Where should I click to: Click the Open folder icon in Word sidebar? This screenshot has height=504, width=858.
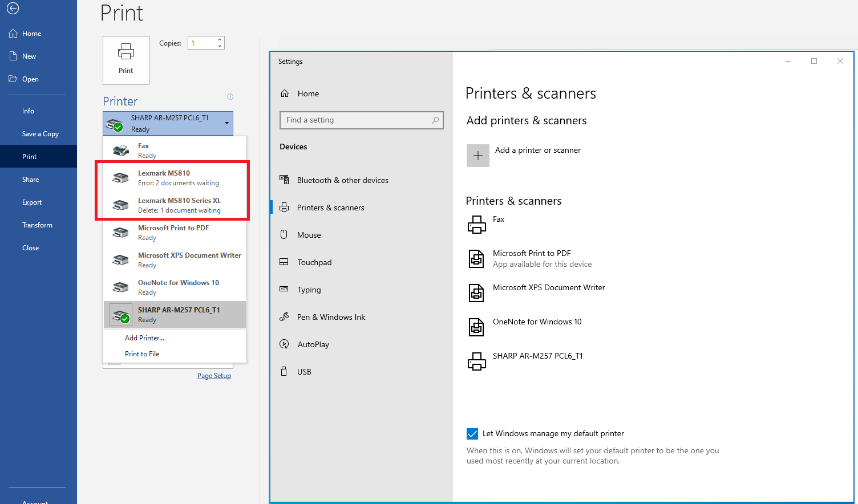13,79
